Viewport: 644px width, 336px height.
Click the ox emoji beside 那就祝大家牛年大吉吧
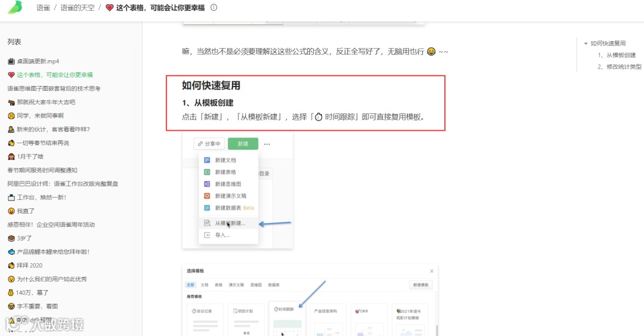(x=11, y=102)
